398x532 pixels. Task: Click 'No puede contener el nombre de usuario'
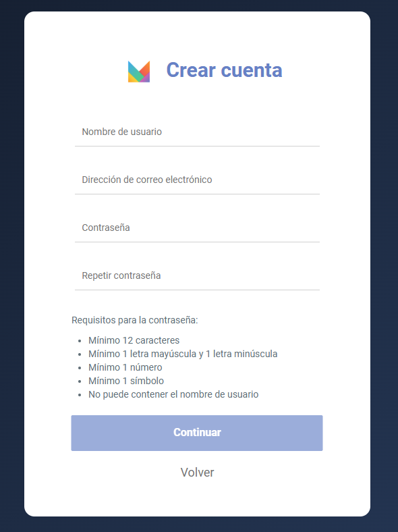click(x=173, y=394)
